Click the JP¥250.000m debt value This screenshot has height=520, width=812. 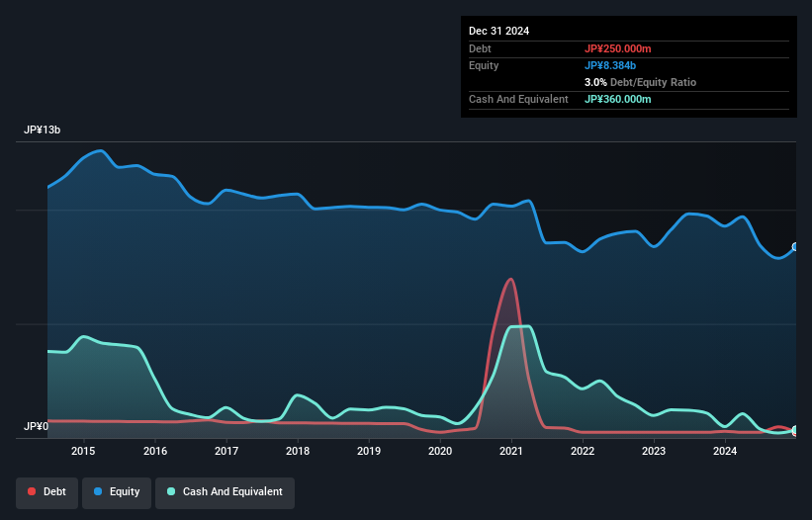click(618, 48)
